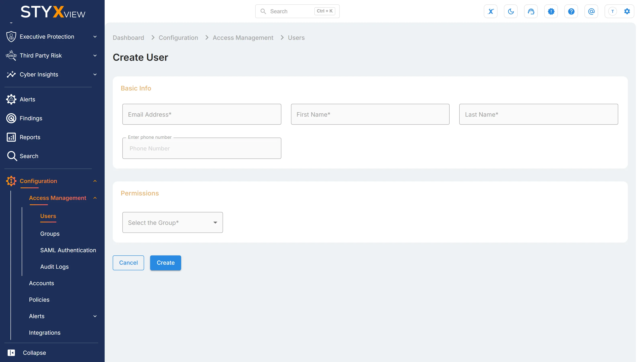Image resolution: width=644 pixels, height=362 pixels.
Task: Open the Policies menu item
Action: 39,299
